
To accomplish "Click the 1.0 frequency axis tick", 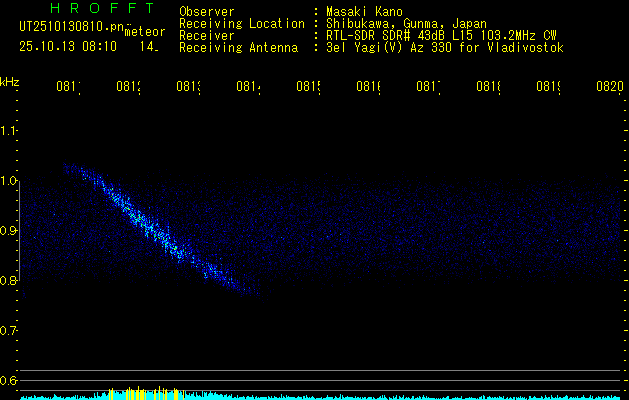I will pos(10,181).
